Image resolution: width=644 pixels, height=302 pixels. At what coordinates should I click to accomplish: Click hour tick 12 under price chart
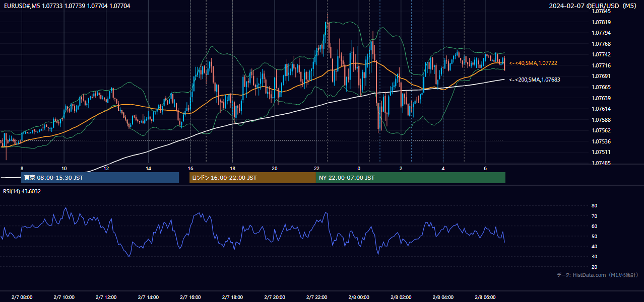click(106, 168)
